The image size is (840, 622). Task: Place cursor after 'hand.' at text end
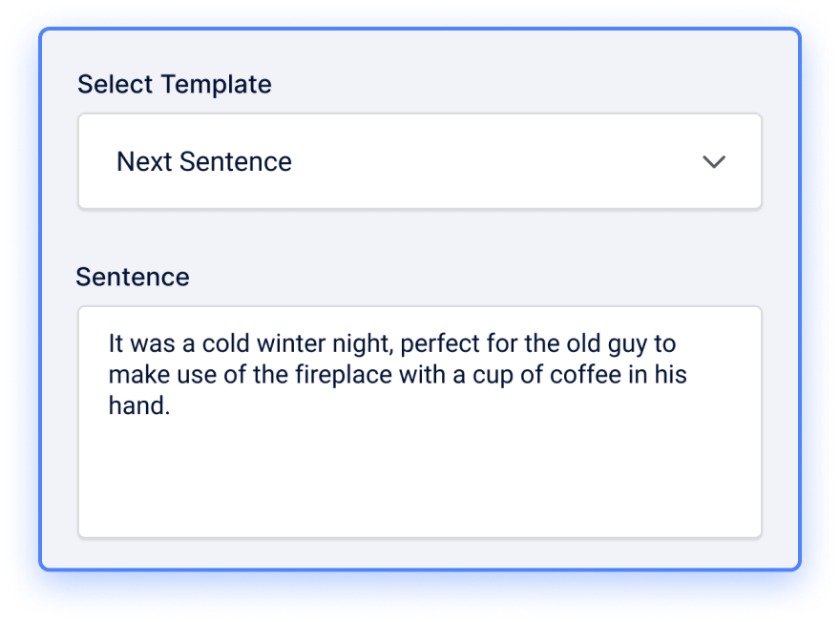click(x=172, y=405)
